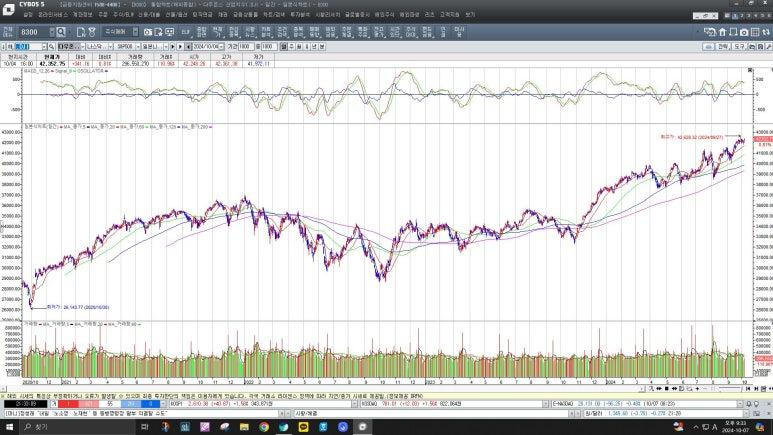Click the magnifier next to symbol input

[51, 46]
